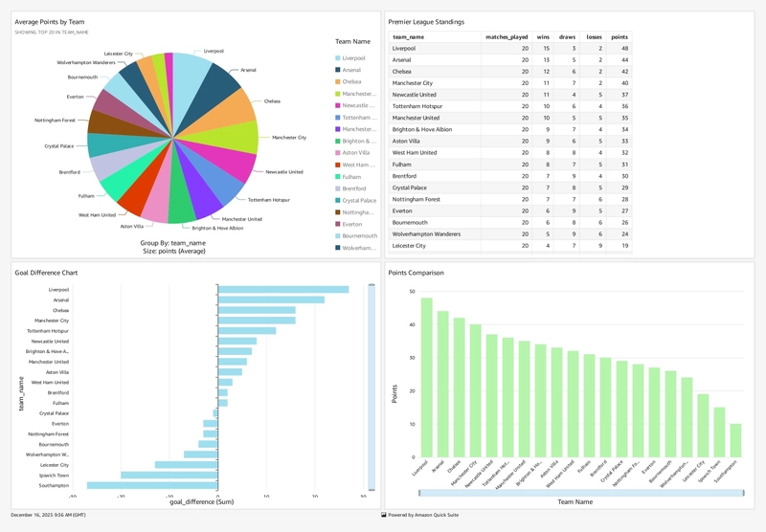Click the Size: points (Average) label
The image size is (766, 532).
[x=174, y=251]
